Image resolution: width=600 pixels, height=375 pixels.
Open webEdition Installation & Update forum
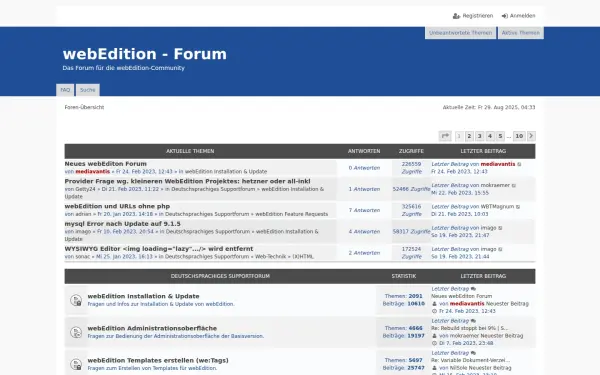143,296
